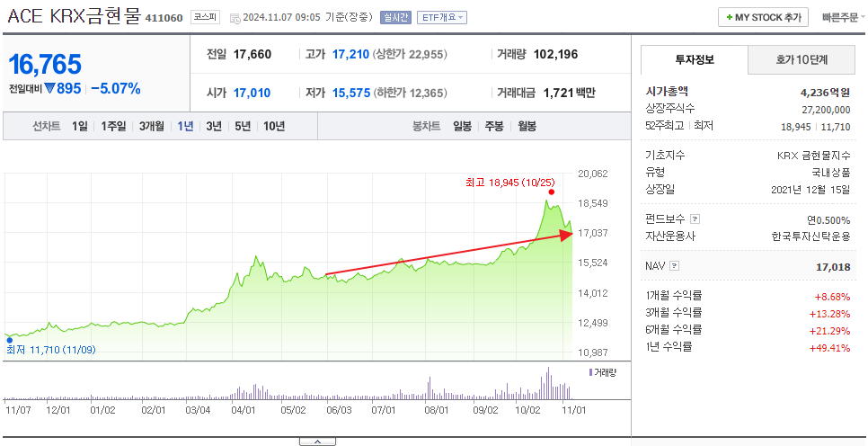Switch to the 호가10단계 tab
The height and width of the screenshot is (446, 868).
(802, 60)
